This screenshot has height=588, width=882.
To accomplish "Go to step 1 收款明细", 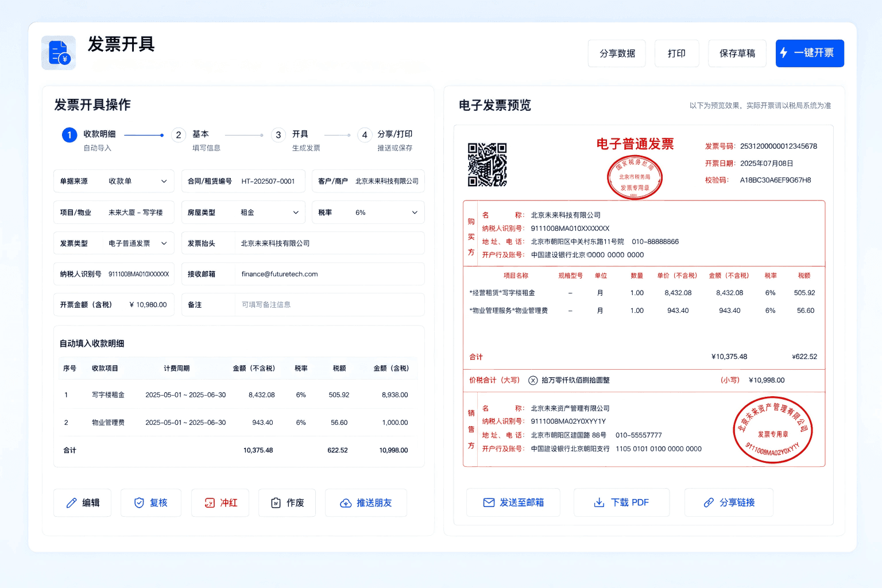I will tap(90, 140).
